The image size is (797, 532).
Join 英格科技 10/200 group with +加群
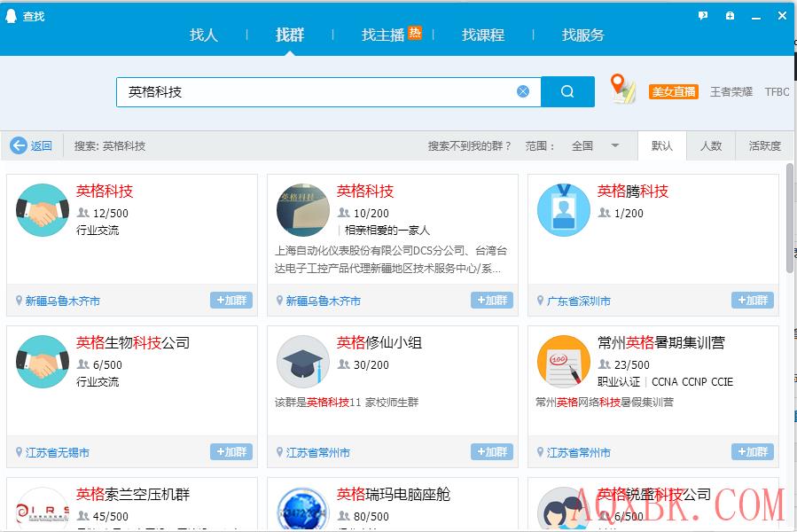[x=492, y=300]
